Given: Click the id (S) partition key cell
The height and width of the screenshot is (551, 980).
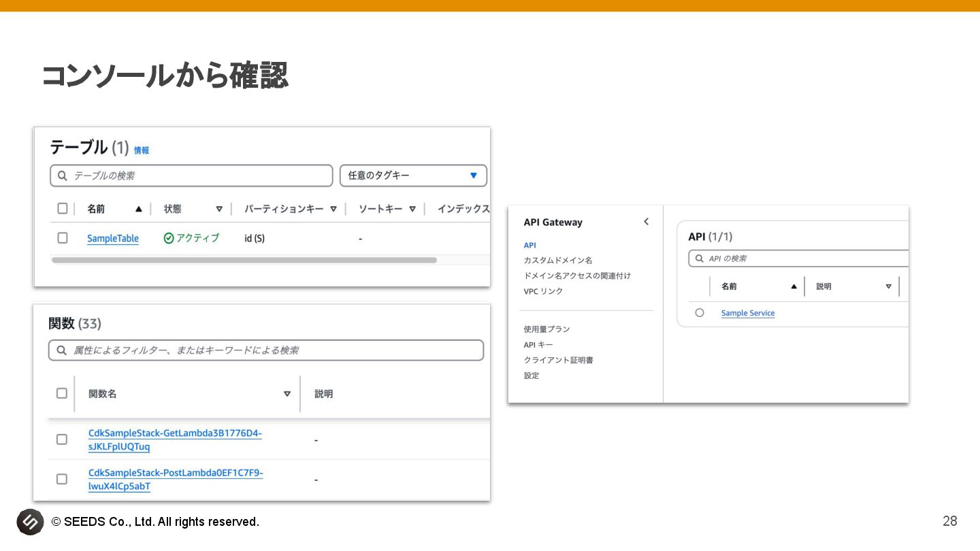Looking at the screenshot, I should tap(255, 238).
